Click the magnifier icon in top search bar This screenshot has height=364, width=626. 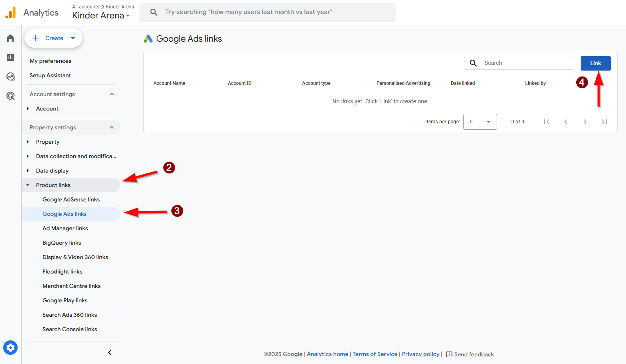pyautogui.click(x=154, y=12)
